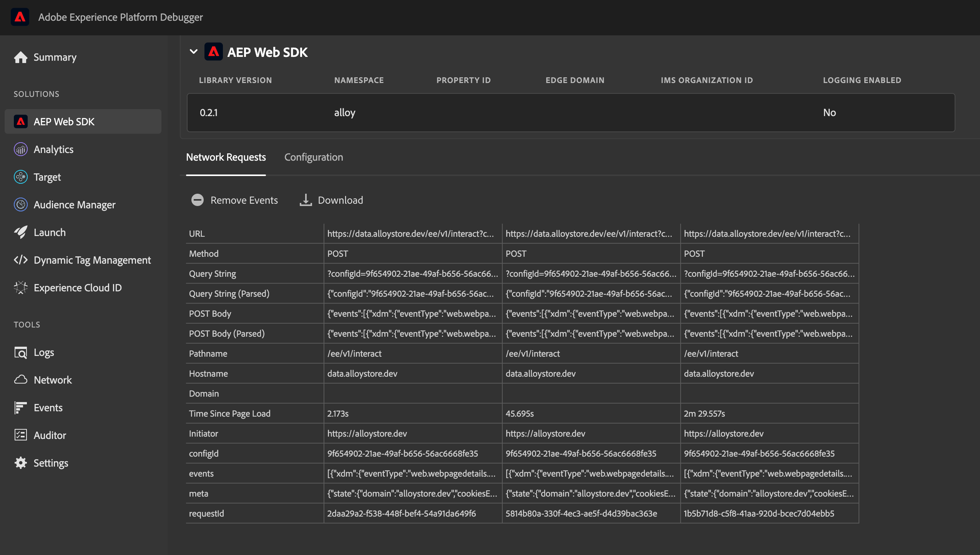
Task: Click the Domain row label
Action: (x=204, y=394)
